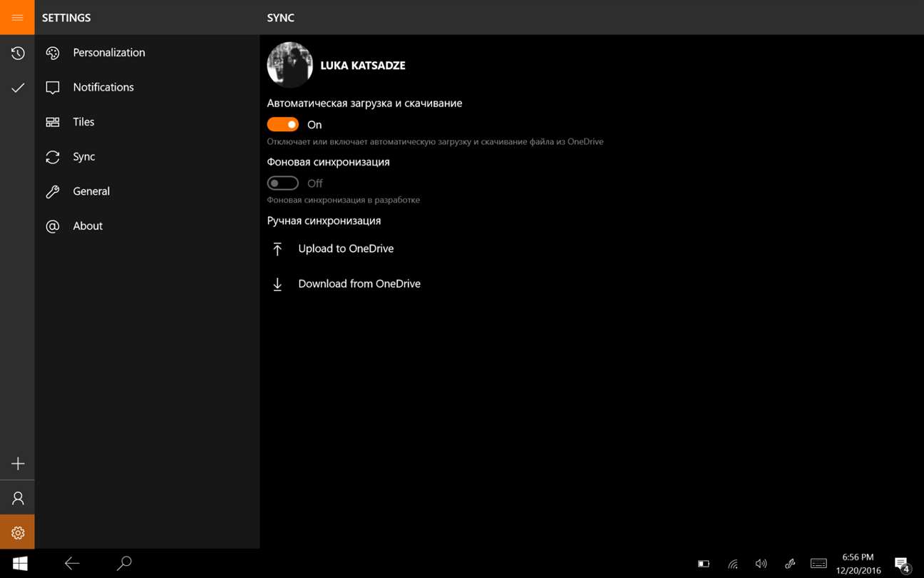This screenshot has height=578, width=924.
Task: Click the orange settings gear icon
Action: click(17, 532)
